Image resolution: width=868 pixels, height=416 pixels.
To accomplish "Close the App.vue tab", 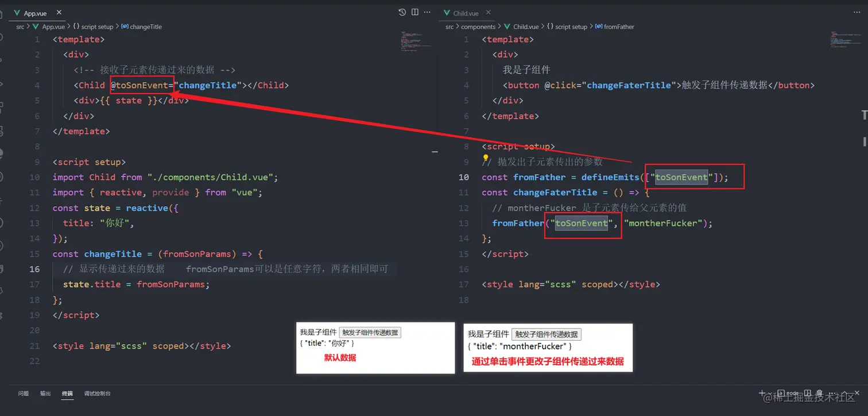I will (59, 12).
